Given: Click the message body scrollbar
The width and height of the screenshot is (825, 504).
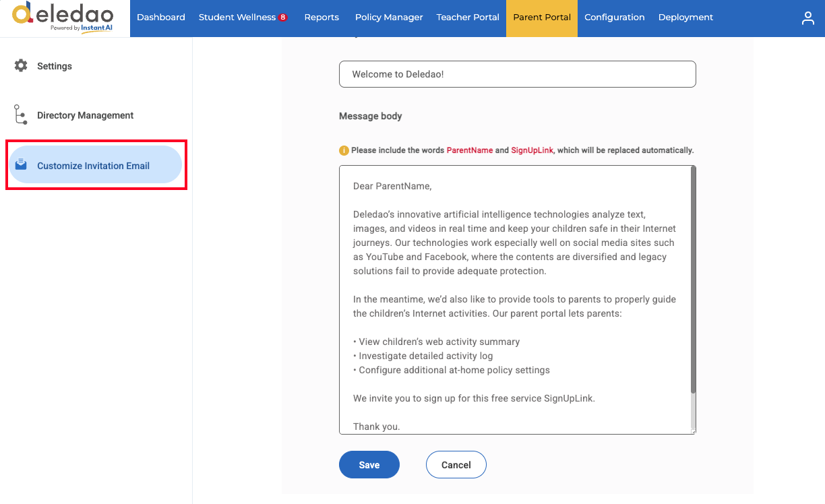Looking at the screenshot, I should pos(693,280).
